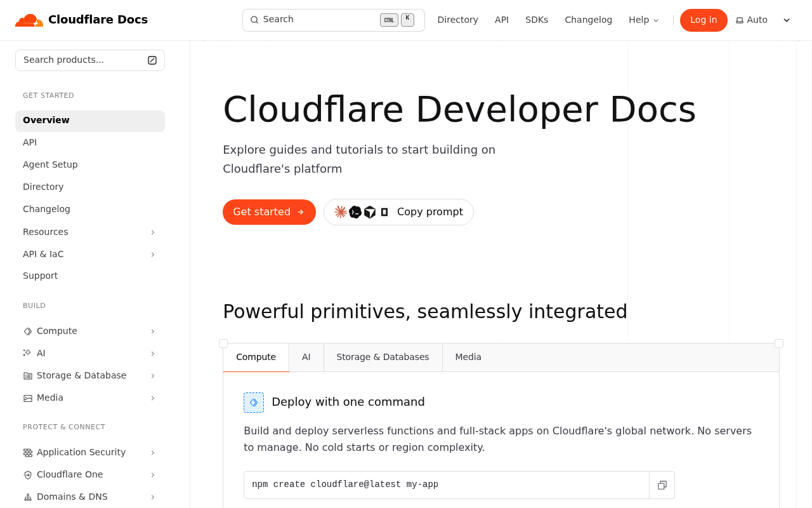The height and width of the screenshot is (508, 812).
Task: Open Agent Setup in the sidebar
Action: 90,165
